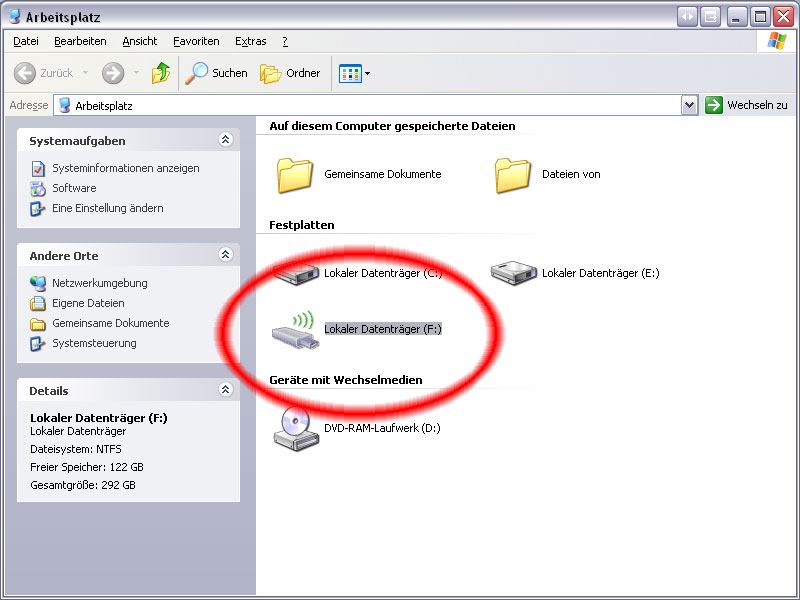Click the Festplatten group header

pos(302,225)
